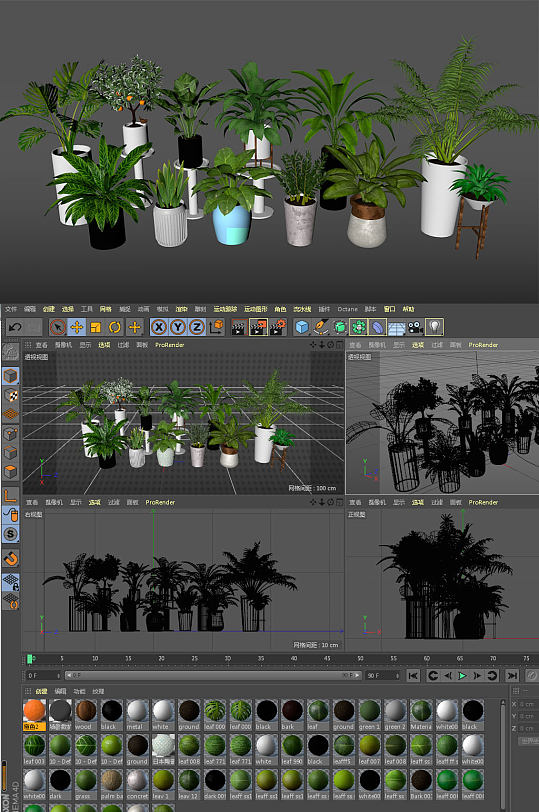Screen dimensions: 539x812
Task: Select the wood material swatch
Action: (x=86, y=715)
